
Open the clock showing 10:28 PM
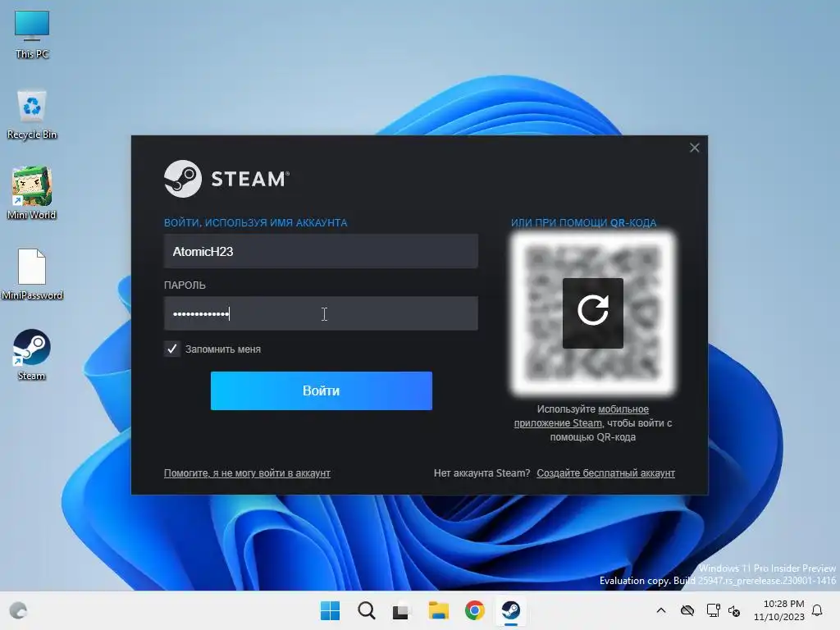(779, 610)
